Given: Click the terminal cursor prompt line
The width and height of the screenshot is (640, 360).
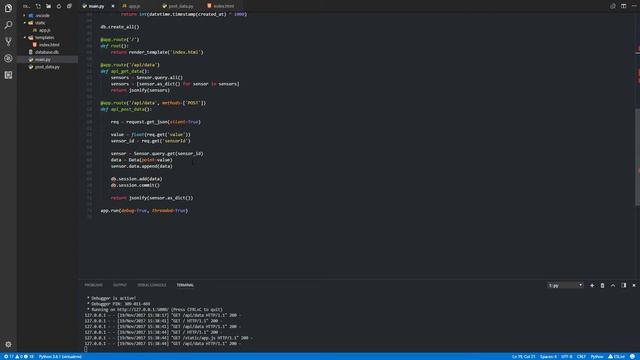Looking at the screenshot, I should 86,349.
